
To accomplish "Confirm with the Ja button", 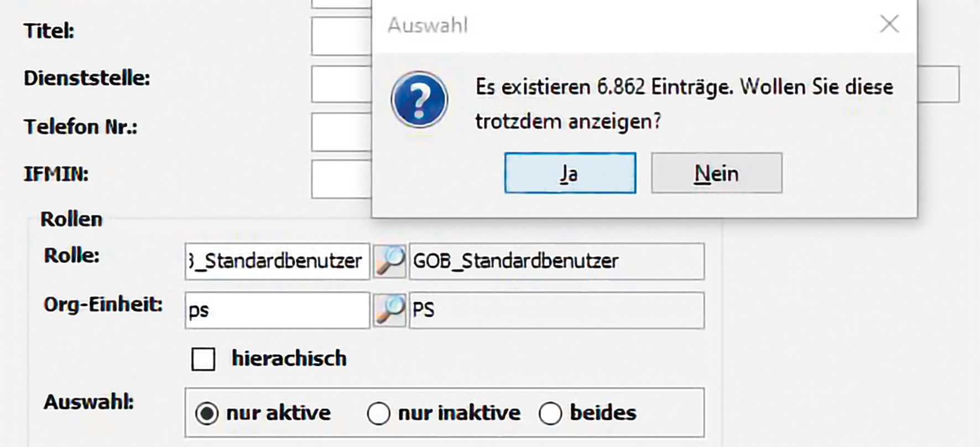I will click(x=570, y=173).
